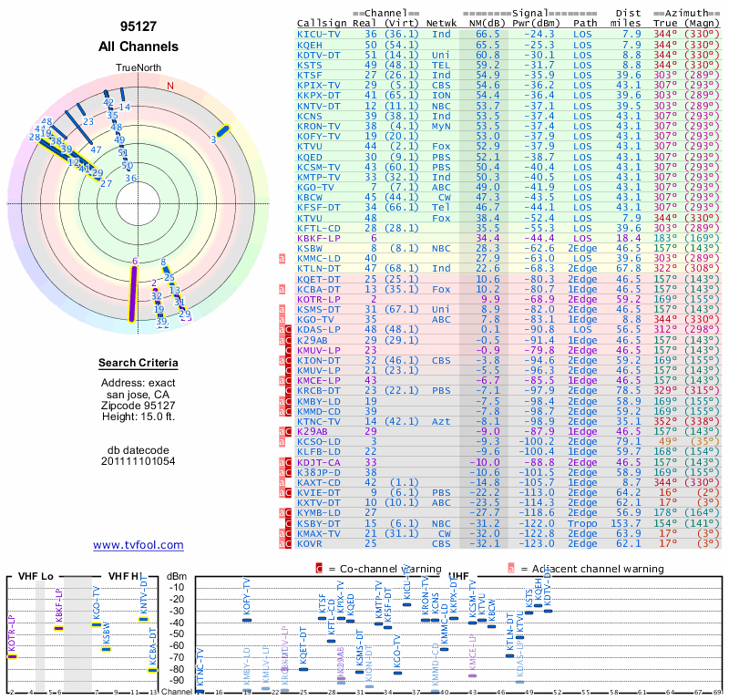Click the C warning icon beside the KSBY-DT row

(288, 524)
